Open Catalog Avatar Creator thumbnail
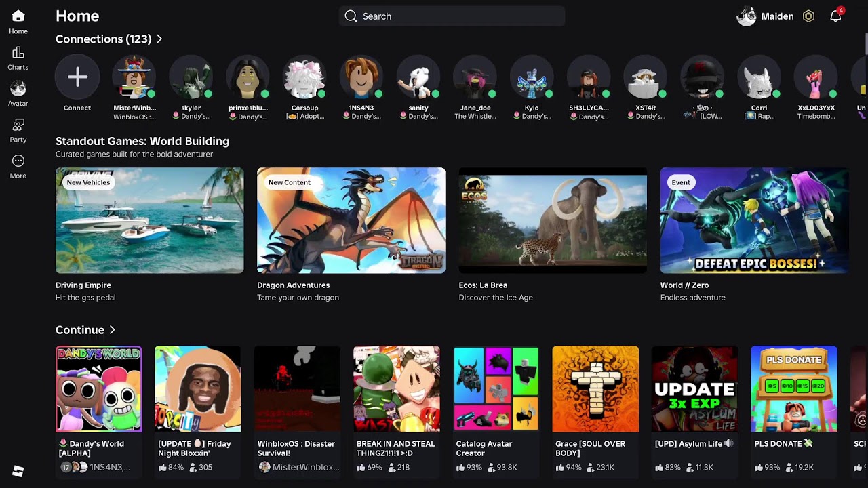This screenshot has width=868, height=488. click(496, 389)
